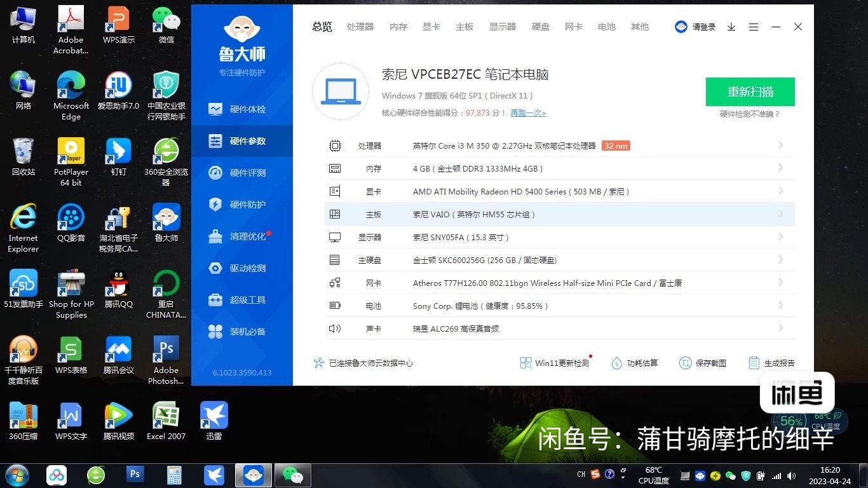Open the 迅雷 desktop shortcut

[x=214, y=421]
